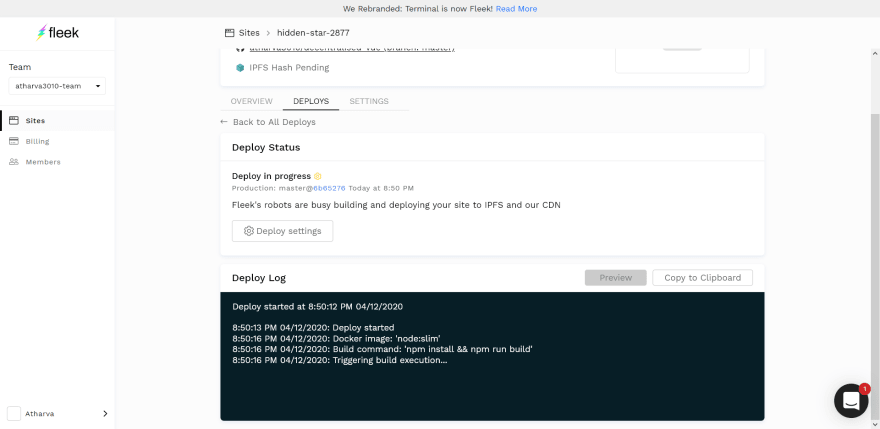Click the back arrow to All Deploys
This screenshot has width=880, height=429.
point(224,122)
